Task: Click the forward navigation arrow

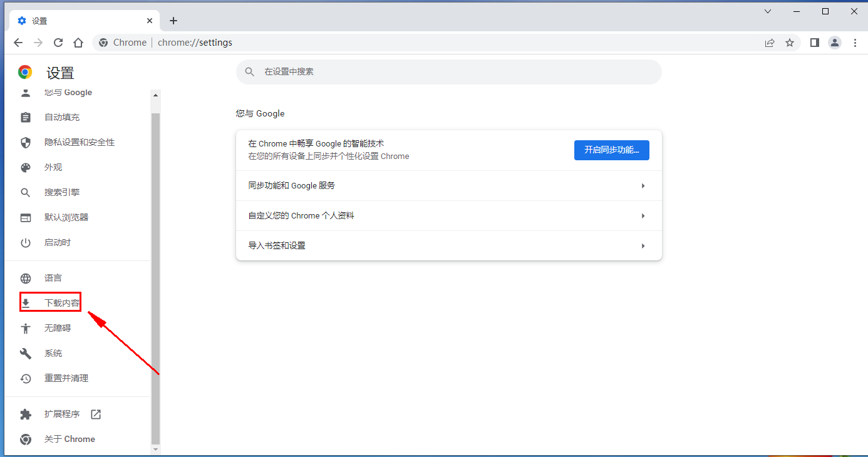Action: coord(38,43)
